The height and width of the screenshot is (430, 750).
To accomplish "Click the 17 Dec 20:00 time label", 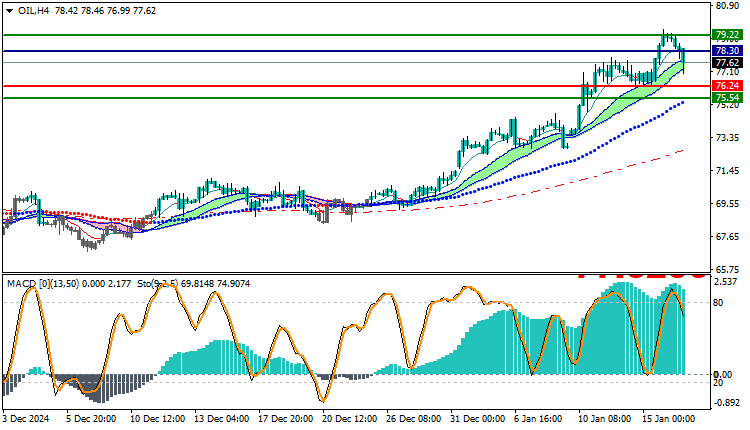I will pyautogui.click(x=286, y=419).
